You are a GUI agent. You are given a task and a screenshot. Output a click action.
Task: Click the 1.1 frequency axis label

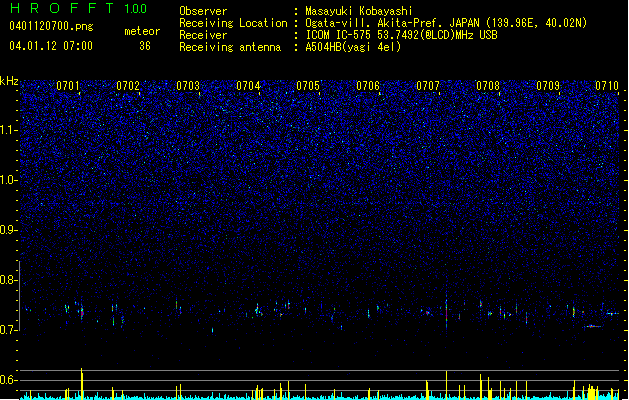[x=9, y=130]
